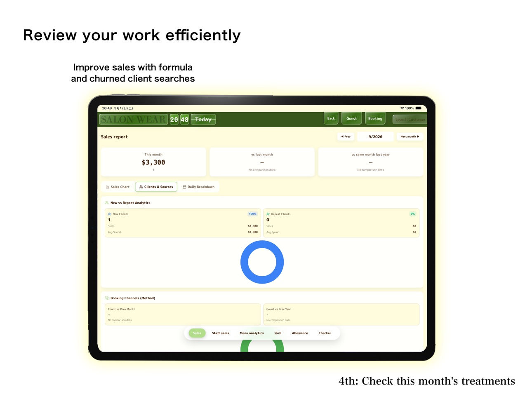The image size is (532, 399).
Task: Click the Count vs Prev Month card
Action: tap(183, 315)
